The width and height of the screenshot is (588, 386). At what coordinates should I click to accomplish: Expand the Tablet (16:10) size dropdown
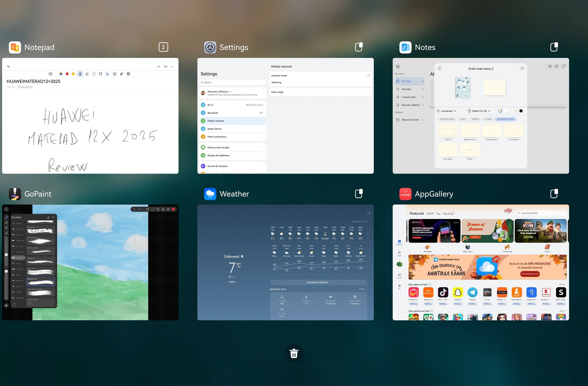[x=479, y=111]
